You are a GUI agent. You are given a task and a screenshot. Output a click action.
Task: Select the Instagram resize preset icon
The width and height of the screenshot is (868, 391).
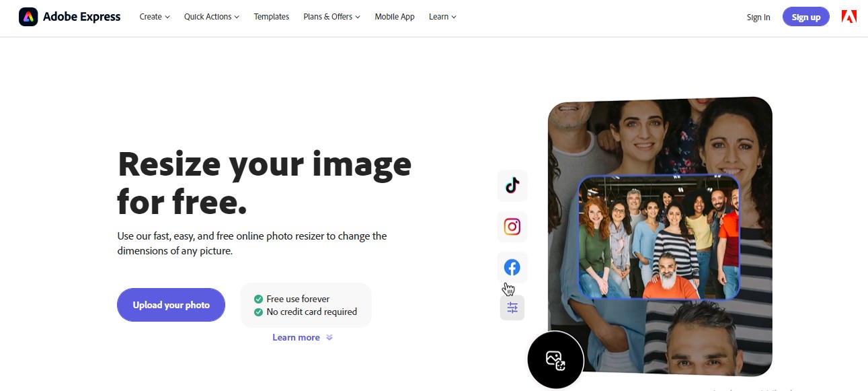[512, 227]
